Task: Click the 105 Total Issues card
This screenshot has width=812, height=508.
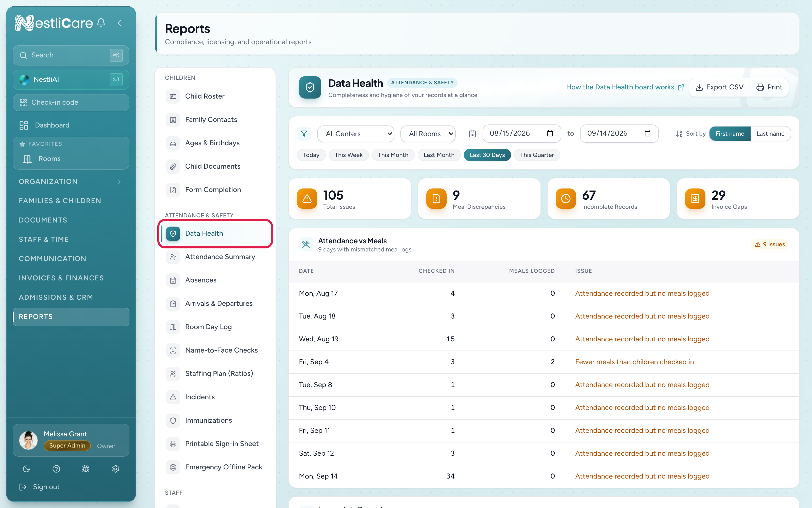Action: (x=350, y=199)
